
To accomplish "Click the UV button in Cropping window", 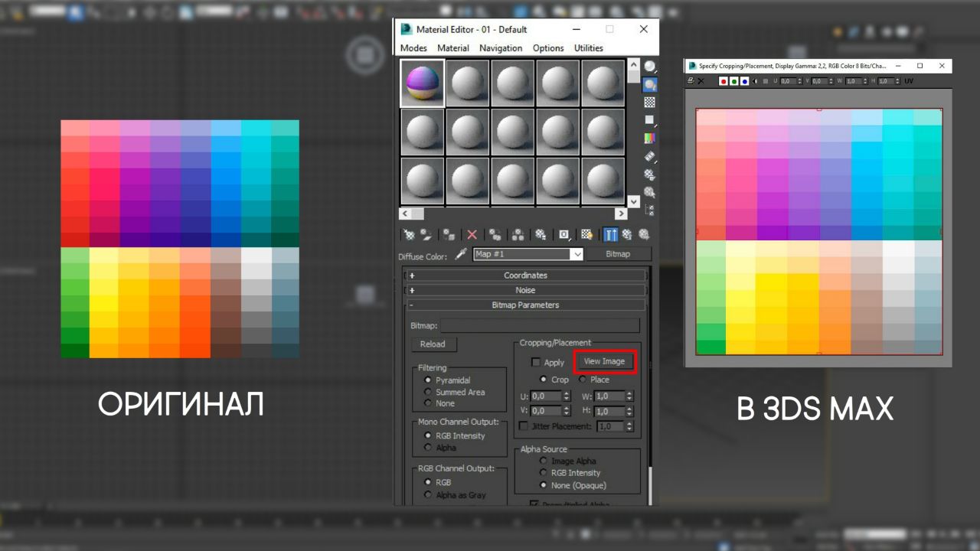I will pos(909,81).
